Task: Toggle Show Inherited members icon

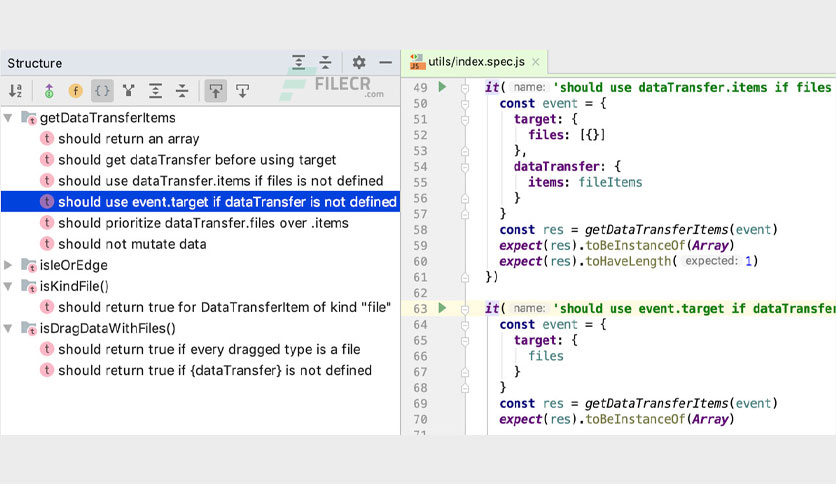Action: [49, 91]
